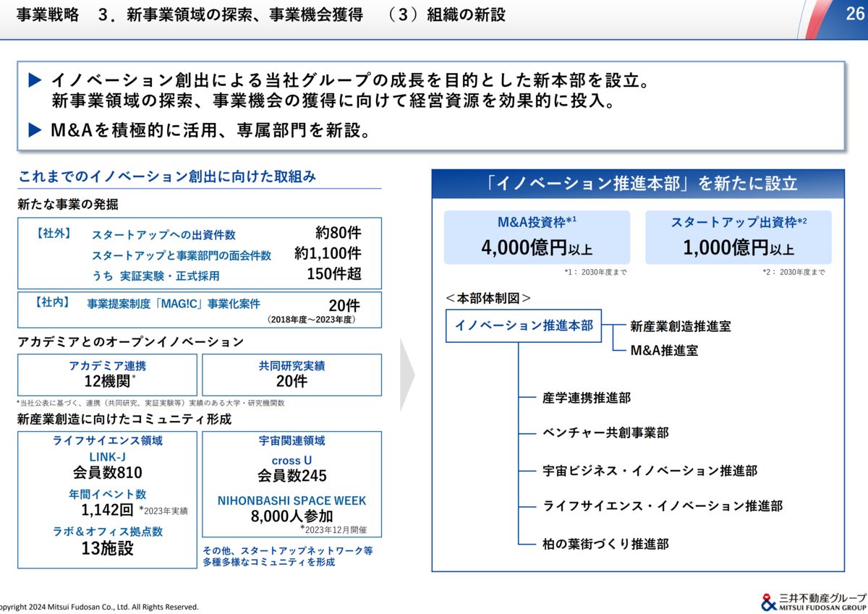
Task: Click the スタートアップ出資枠 1,000億円以上 box
Action: click(739, 237)
